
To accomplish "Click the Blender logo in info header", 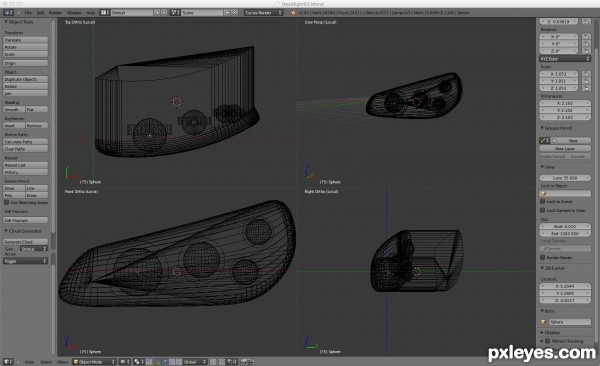I will point(293,13).
